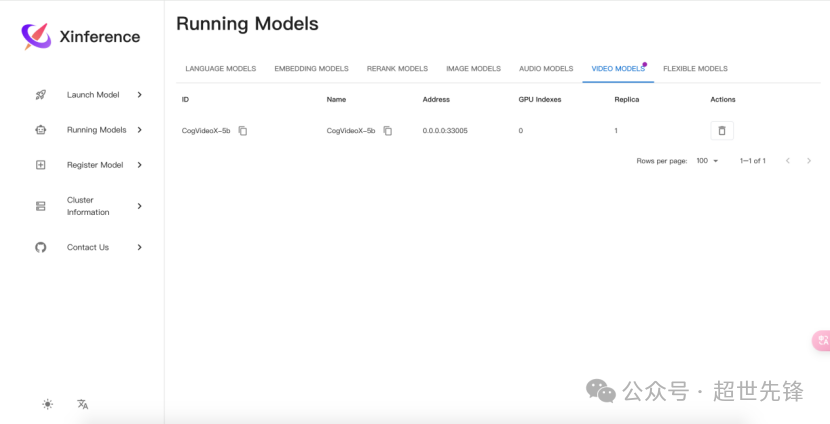
Task: Copy the CogVideoX-5b model name
Action: (x=387, y=131)
